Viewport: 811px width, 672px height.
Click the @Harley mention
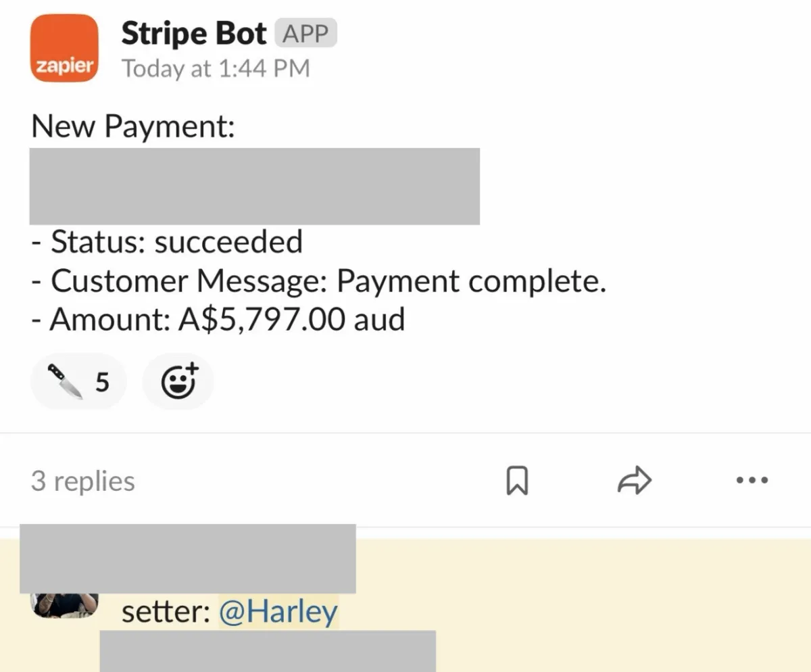pos(278,613)
